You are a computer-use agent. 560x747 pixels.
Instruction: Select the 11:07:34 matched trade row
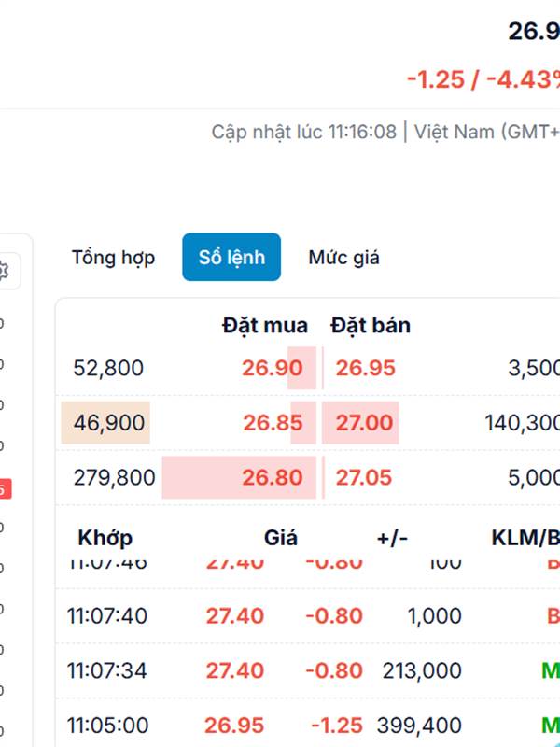click(x=308, y=670)
